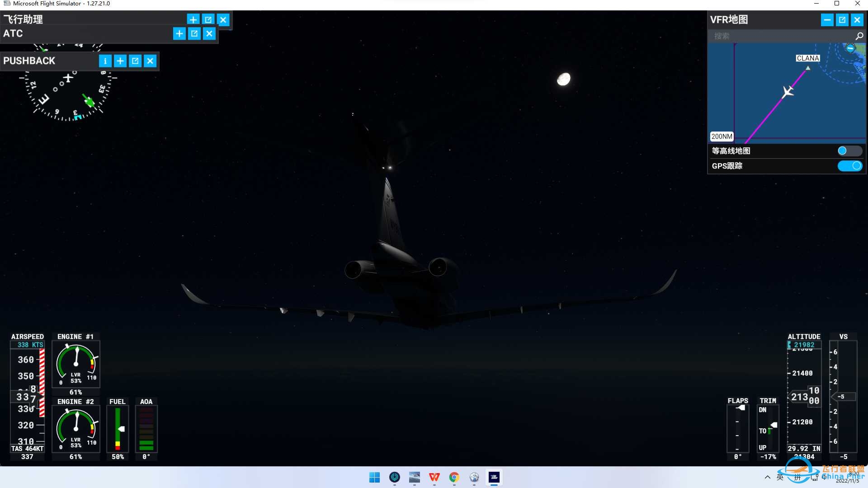Toggle the 等高线地图 switch

849,151
